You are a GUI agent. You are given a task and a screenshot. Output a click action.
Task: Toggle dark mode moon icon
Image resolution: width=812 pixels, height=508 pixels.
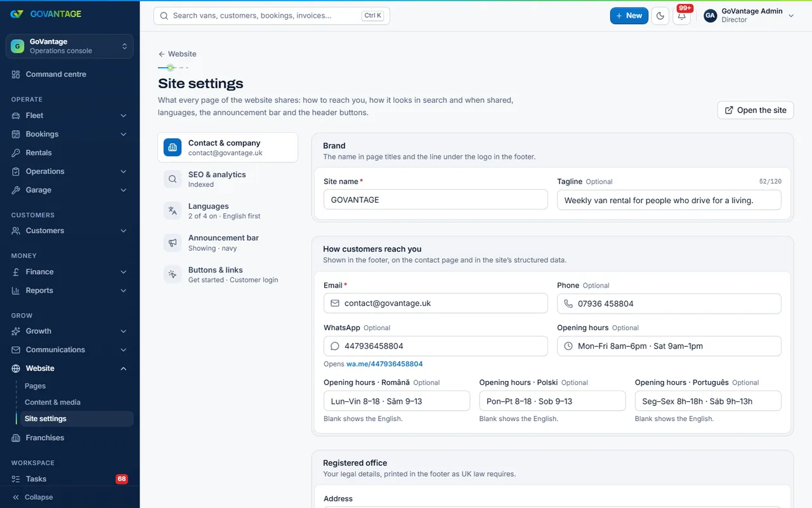pos(660,16)
